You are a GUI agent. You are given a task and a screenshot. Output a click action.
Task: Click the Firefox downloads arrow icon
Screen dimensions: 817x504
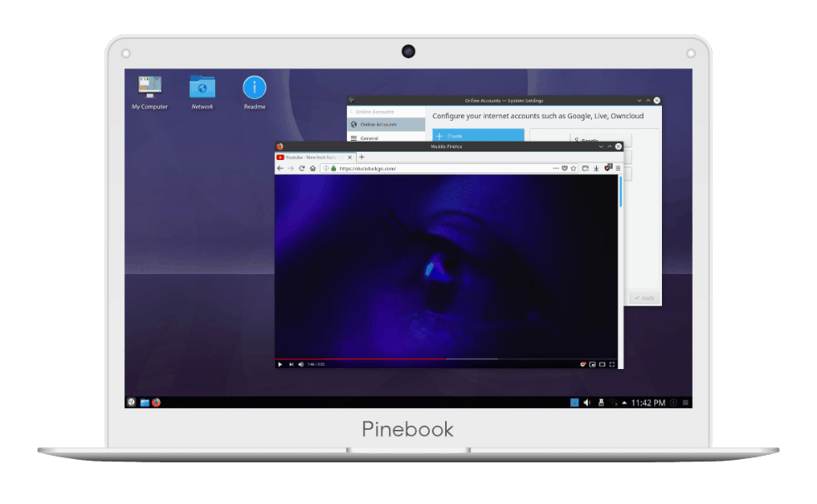coord(597,167)
